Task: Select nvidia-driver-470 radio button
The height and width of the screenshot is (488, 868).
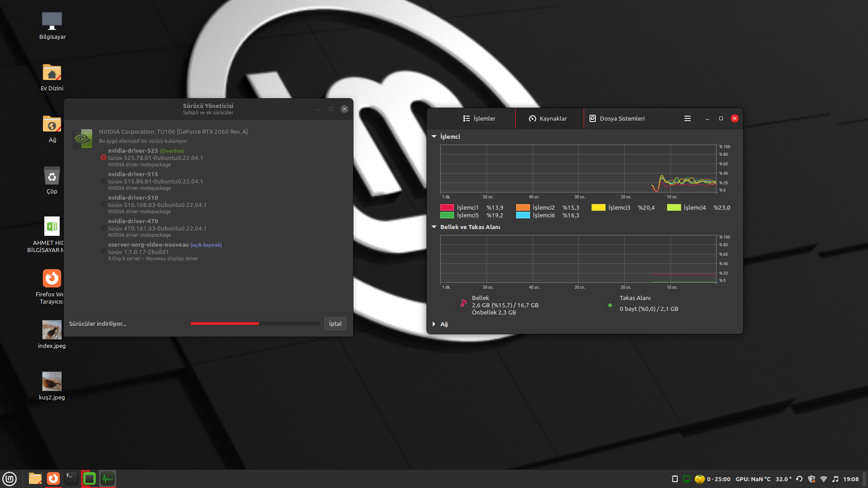Action: [104, 228]
